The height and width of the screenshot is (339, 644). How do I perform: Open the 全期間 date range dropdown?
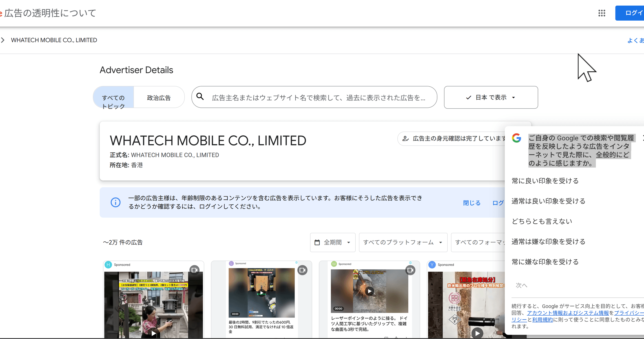point(333,242)
